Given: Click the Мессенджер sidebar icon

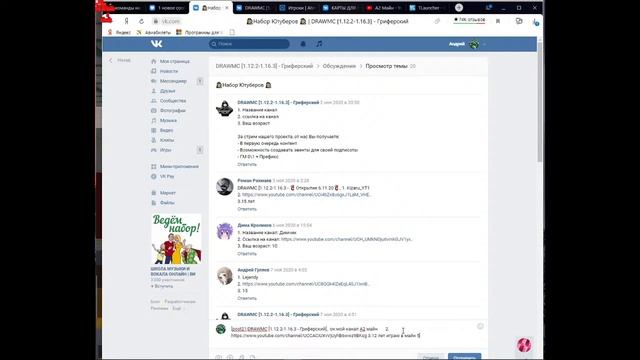Looking at the screenshot, I should click(153, 81).
